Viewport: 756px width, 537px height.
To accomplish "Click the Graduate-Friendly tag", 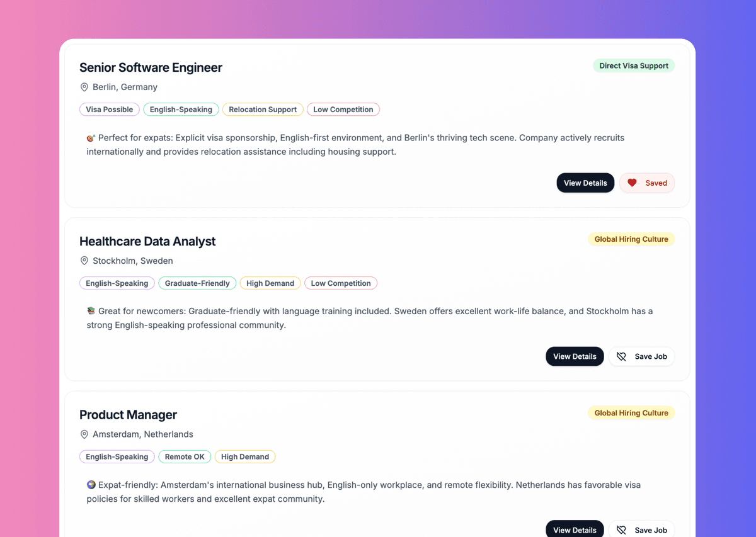I will pyautogui.click(x=197, y=283).
